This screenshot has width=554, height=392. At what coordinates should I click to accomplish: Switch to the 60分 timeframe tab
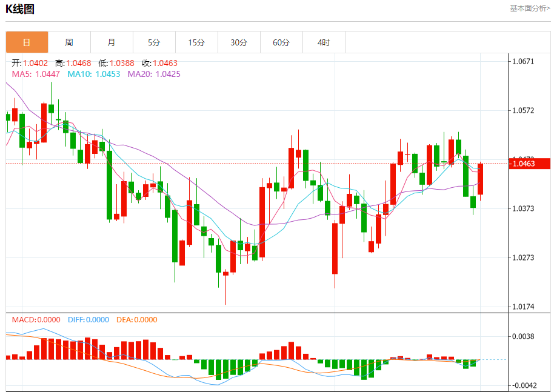tap(281, 42)
